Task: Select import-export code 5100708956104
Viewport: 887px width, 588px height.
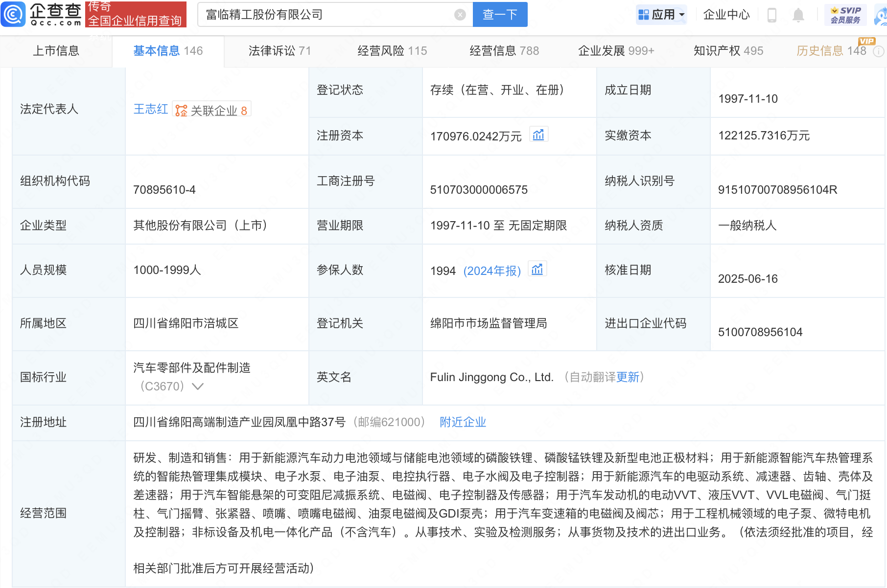Action: click(760, 332)
